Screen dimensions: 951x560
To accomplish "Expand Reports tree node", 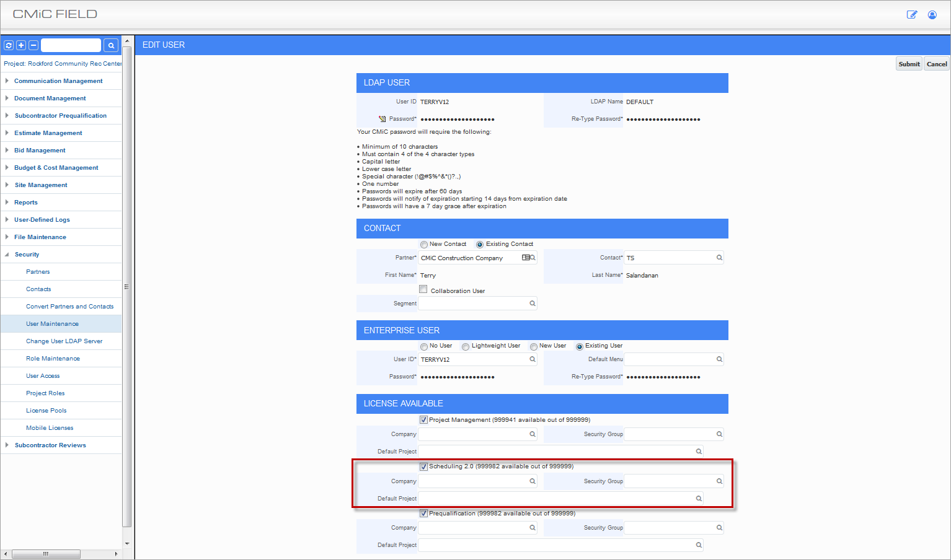I will click(x=7, y=202).
